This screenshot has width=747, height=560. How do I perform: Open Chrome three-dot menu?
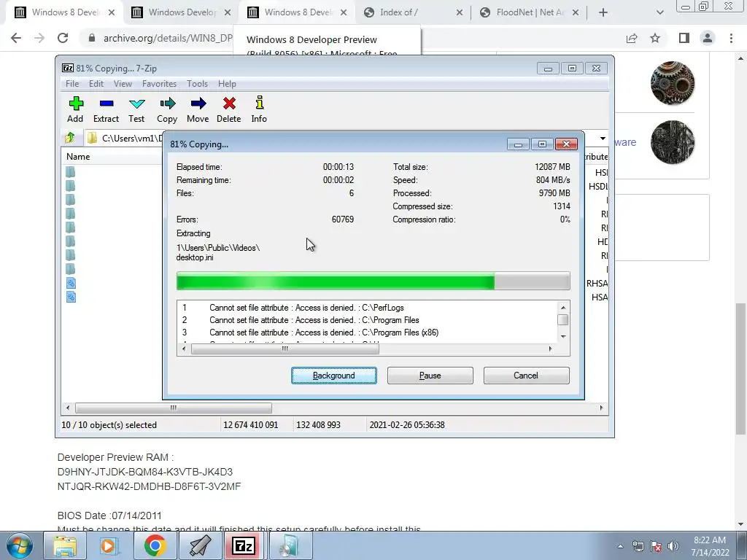(x=731, y=38)
